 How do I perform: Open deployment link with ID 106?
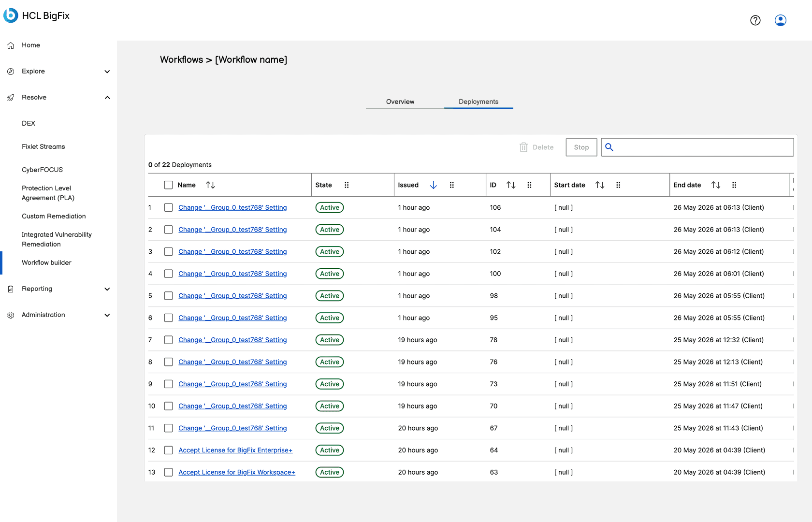pos(232,208)
